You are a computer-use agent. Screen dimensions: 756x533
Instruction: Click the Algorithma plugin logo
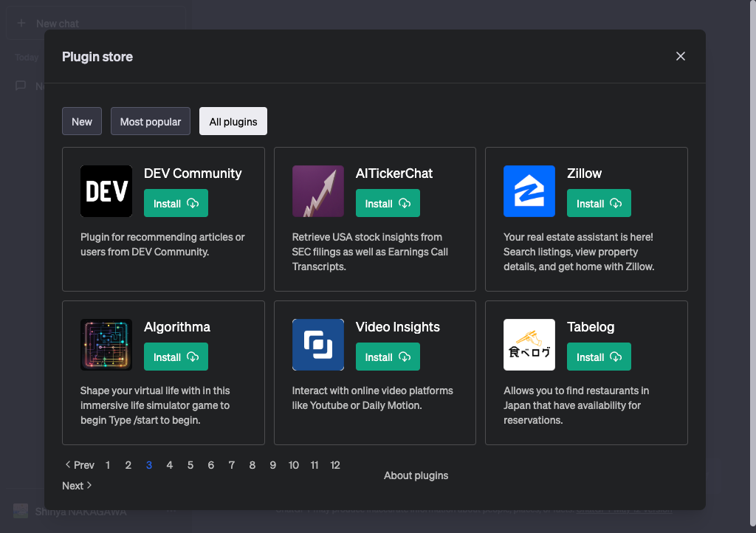tap(106, 345)
